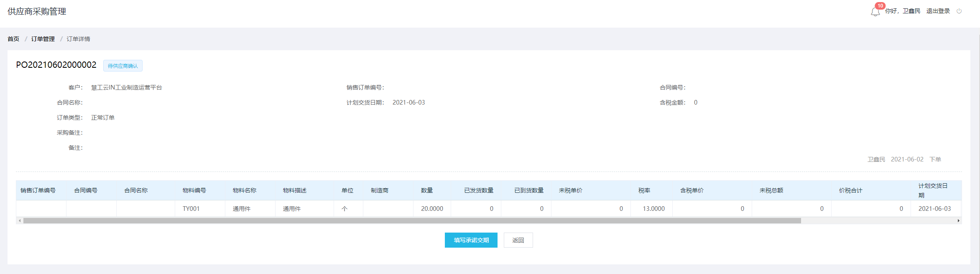Click the 待供应商确认 status tag

[x=122, y=66]
